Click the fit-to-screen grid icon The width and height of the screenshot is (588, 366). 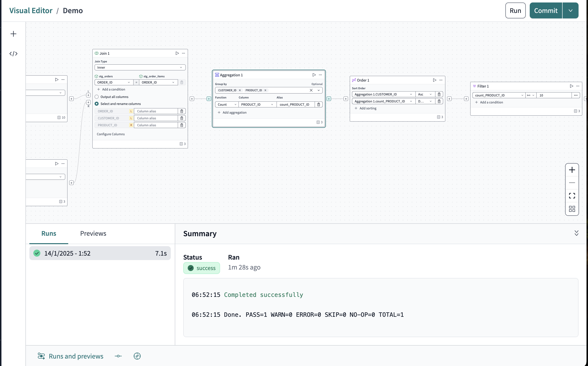[572, 209]
